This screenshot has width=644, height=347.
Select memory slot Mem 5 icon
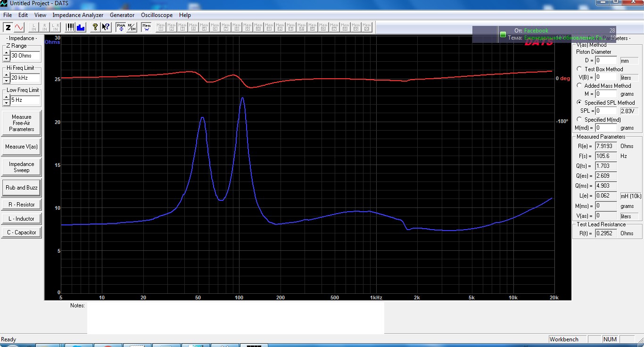tap(205, 27)
